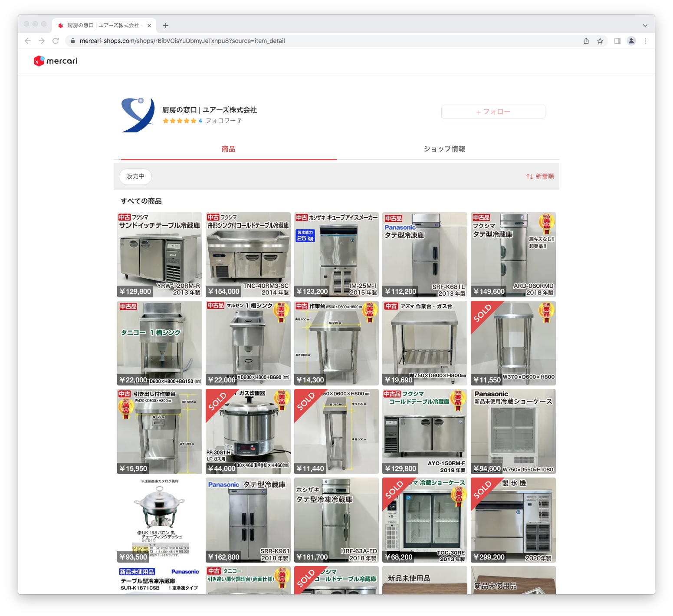The height and width of the screenshot is (616, 673).
Task: Open サンドイッチテーブル冷蔵庫 ¥129,800 item
Action: pyautogui.click(x=160, y=255)
